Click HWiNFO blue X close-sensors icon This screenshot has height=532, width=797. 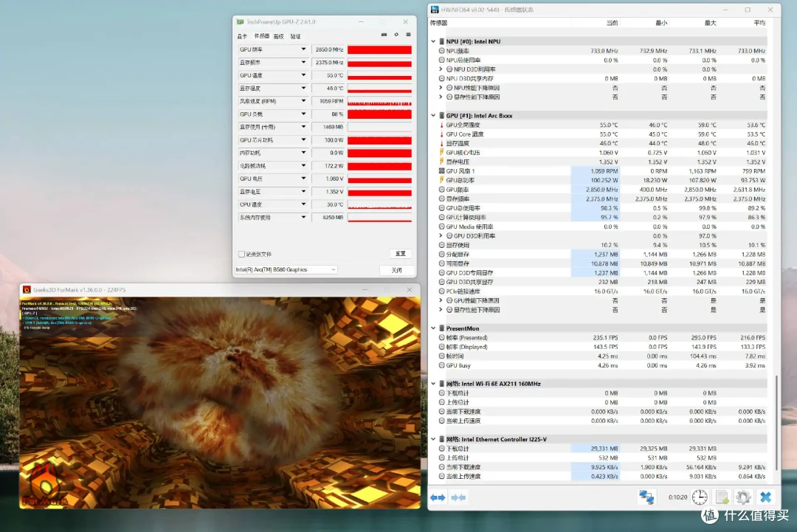[765, 497]
